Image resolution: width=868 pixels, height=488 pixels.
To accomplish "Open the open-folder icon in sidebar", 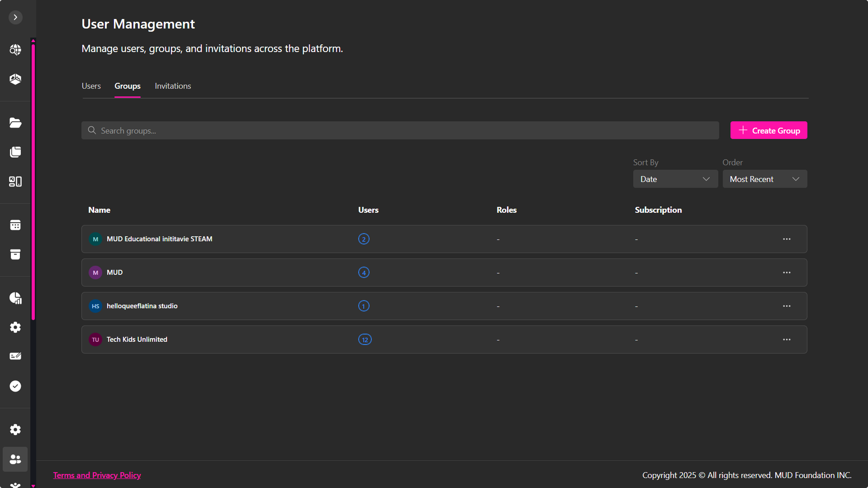I will (x=15, y=123).
